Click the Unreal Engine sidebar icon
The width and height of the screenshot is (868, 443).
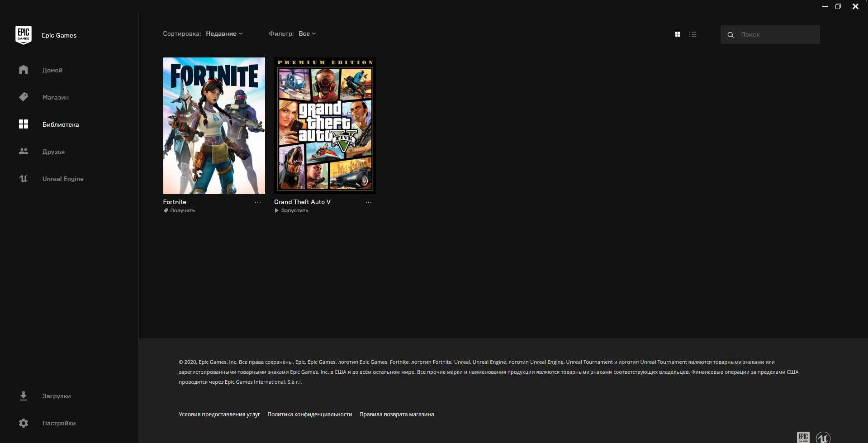(x=24, y=178)
